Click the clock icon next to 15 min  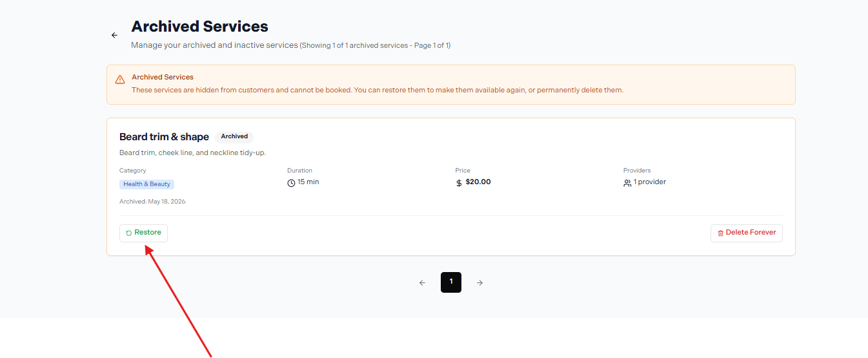291,183
